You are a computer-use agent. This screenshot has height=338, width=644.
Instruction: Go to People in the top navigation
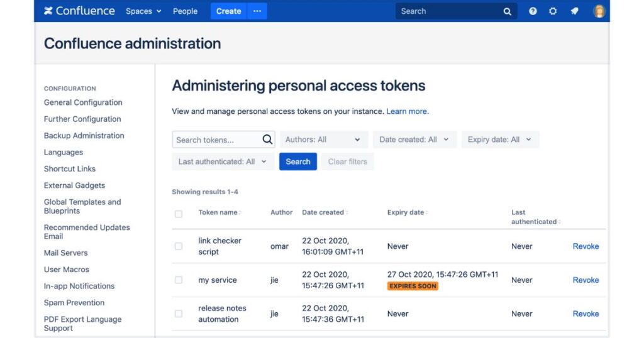(185, 11)
